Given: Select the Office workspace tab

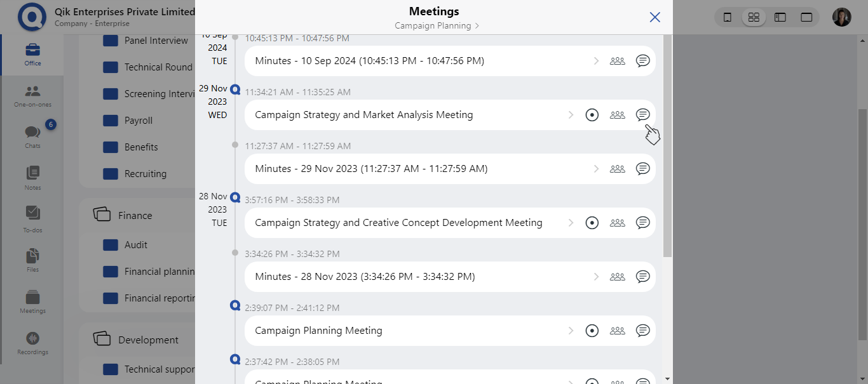Looking at the screenshot, I should [x=32, y=54].
